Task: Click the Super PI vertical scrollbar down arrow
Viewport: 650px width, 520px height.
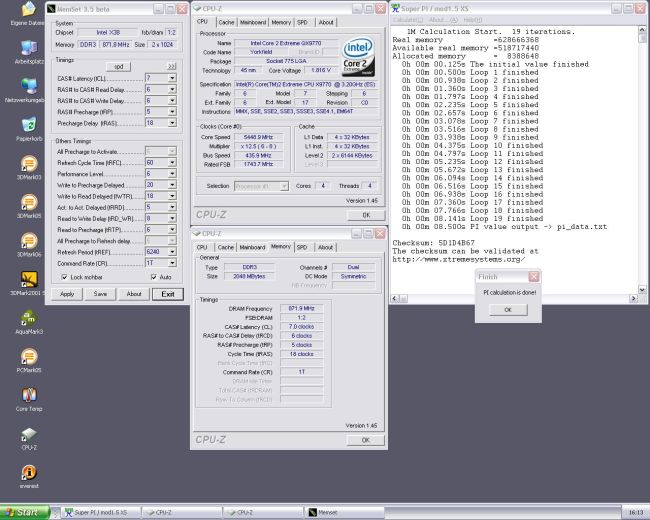Action: pyautogui.click(x=642, y=289)
